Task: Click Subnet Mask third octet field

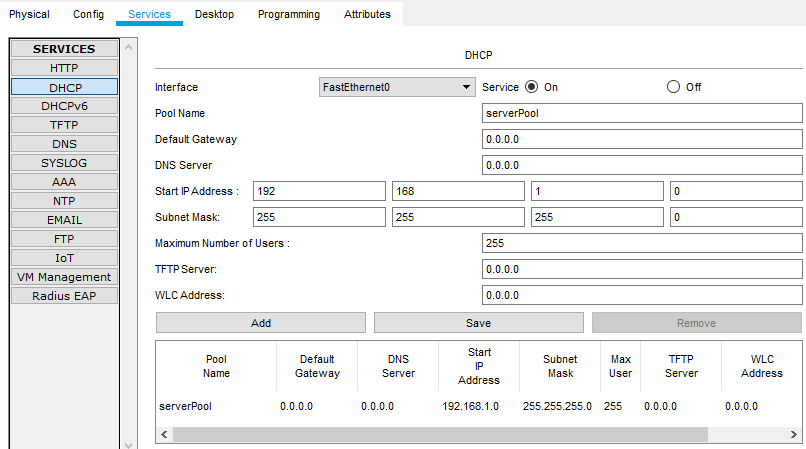Action: click(x=597, y=217)
